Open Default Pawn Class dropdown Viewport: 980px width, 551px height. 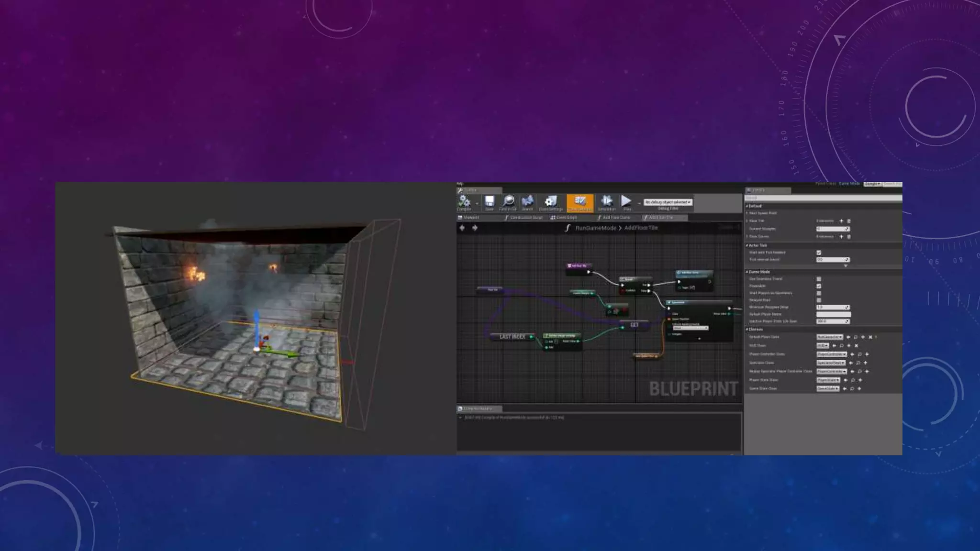click(x=829, y=337)
